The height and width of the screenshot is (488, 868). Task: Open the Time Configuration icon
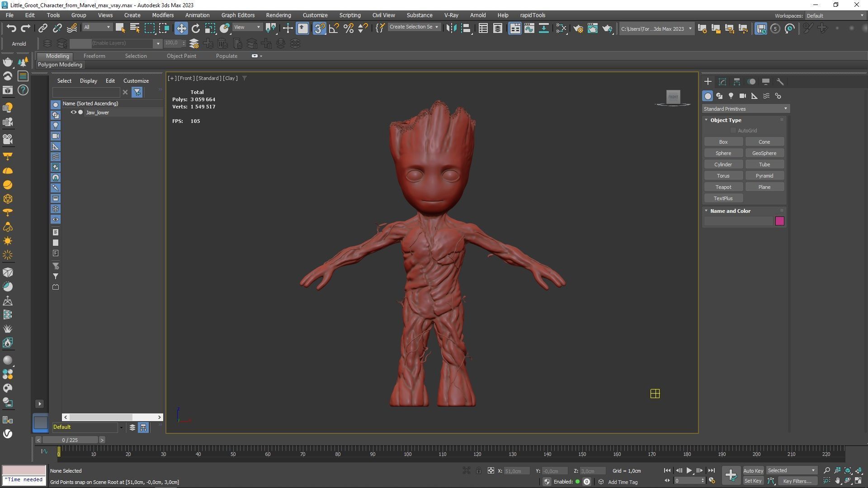pyautogui.click(x=712, y=481)
